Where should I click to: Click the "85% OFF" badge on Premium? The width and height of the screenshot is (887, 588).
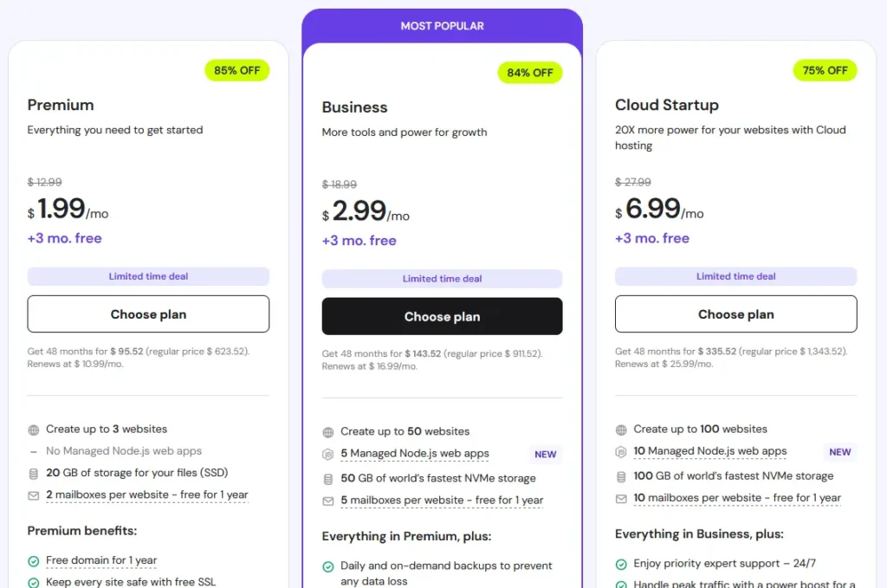click(x=236, y=71)
